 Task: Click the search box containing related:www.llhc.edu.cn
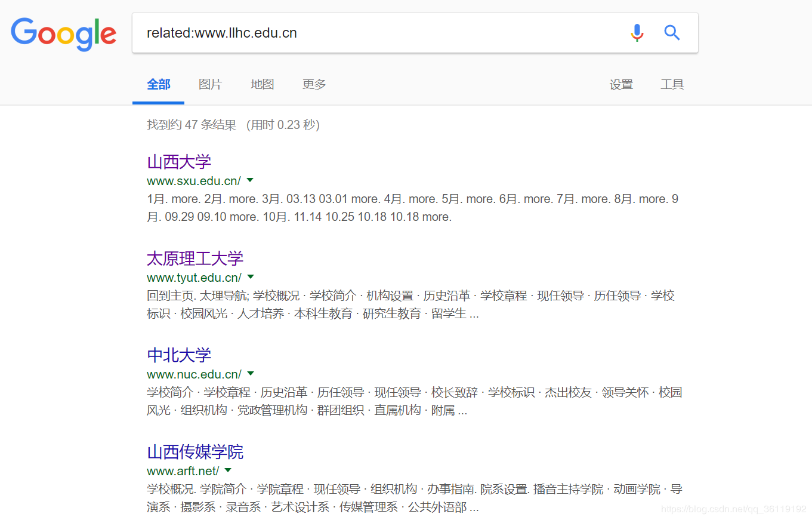coord(415,33)
